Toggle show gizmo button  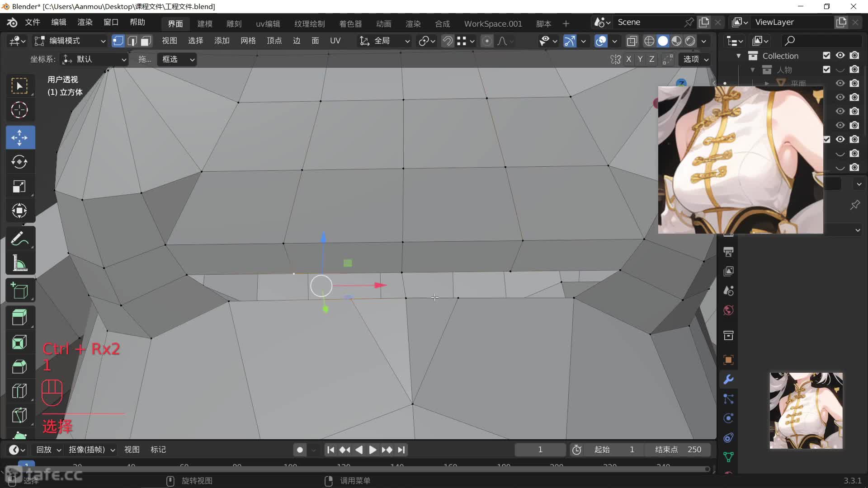click(570, 41)
